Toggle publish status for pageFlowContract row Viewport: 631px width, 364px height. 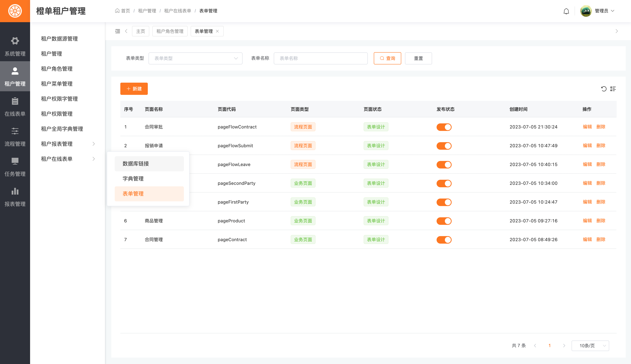(x=444, y=127)
